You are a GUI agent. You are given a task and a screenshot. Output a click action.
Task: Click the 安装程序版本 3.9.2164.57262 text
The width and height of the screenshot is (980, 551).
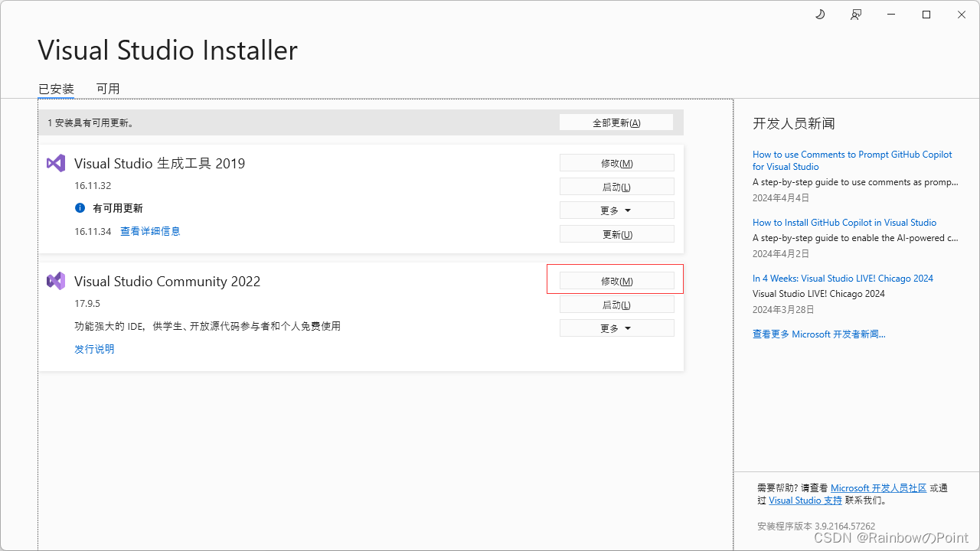click(x=816, y=526)
